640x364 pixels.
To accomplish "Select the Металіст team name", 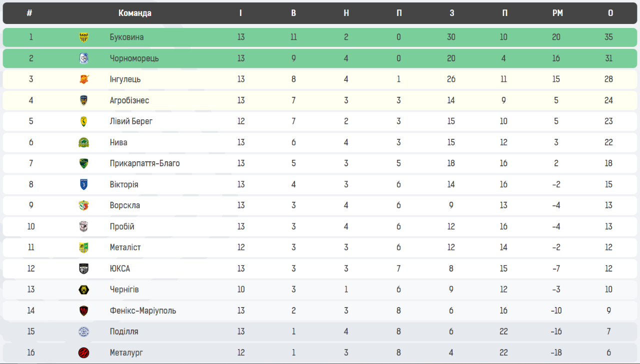I will pyautogui.click(x=125, y=248).
